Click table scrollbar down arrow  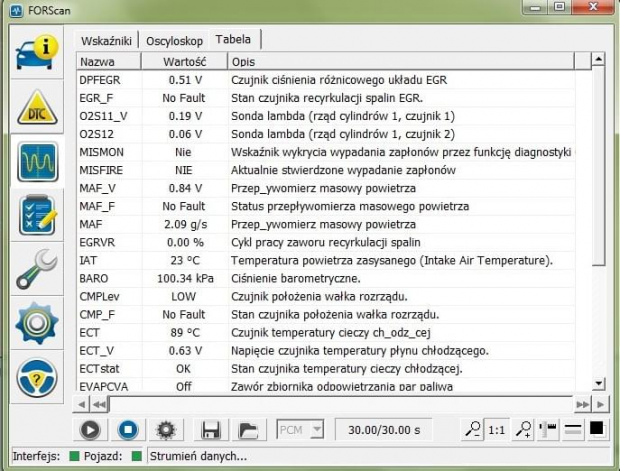598,383
